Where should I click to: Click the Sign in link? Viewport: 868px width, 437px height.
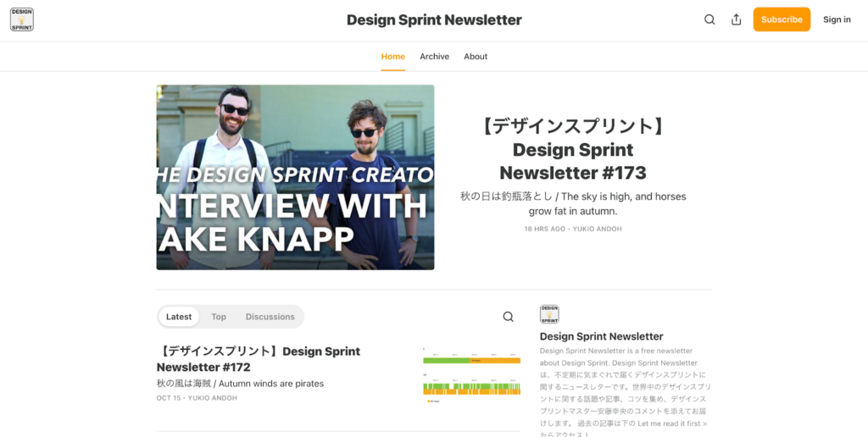[836, 19]
